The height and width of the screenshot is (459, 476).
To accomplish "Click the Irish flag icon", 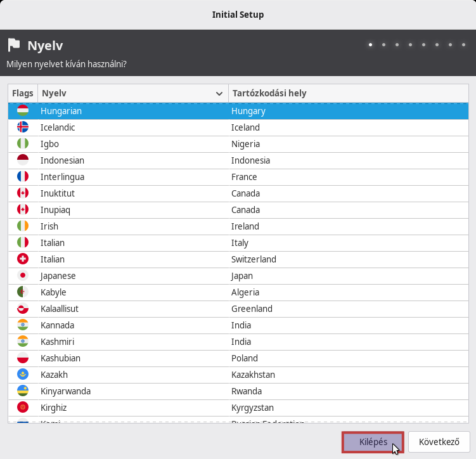I will (x=23, y=226).
